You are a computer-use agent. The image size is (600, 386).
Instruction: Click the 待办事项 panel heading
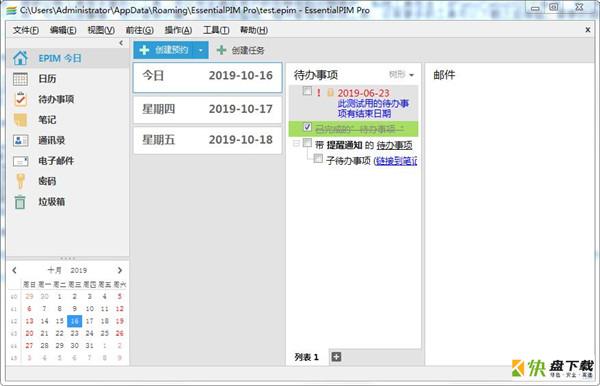coord(316,75)
